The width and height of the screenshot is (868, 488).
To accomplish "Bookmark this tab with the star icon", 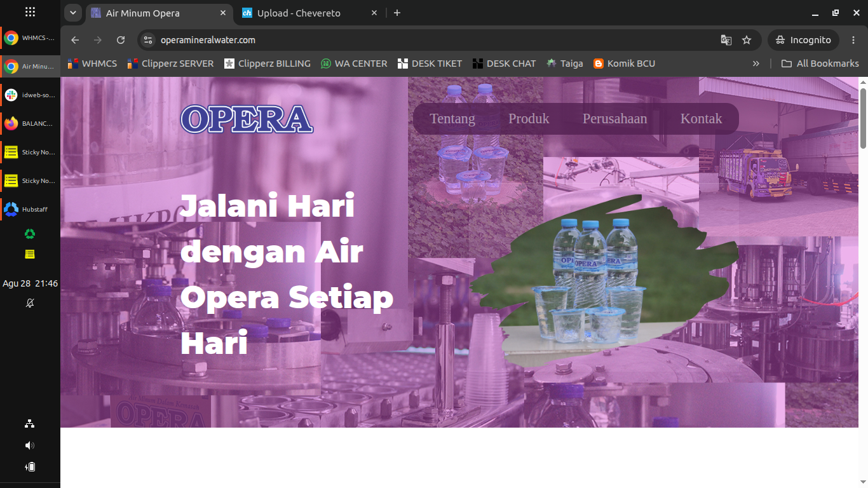I will click(747, 40).
